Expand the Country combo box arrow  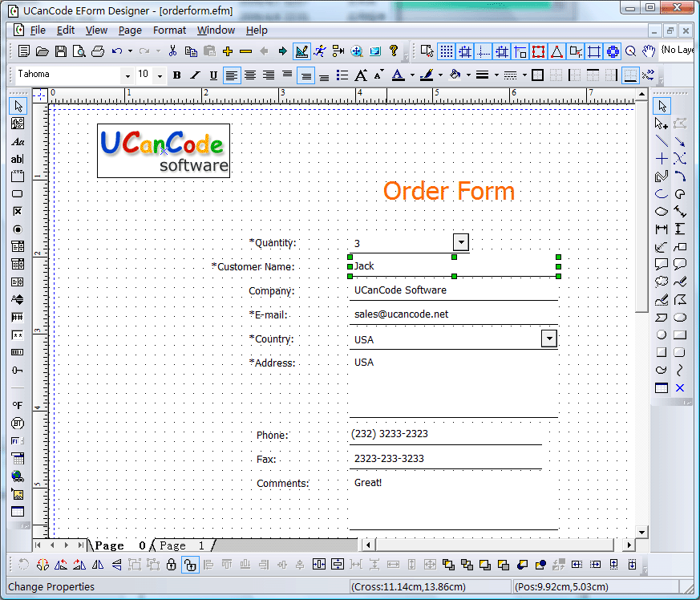tap(549, 339)
